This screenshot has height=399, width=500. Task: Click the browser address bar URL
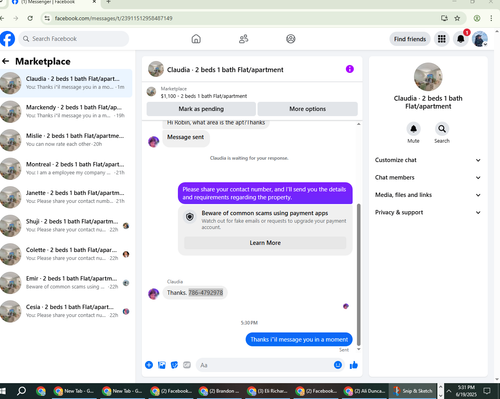pos(113,18)
